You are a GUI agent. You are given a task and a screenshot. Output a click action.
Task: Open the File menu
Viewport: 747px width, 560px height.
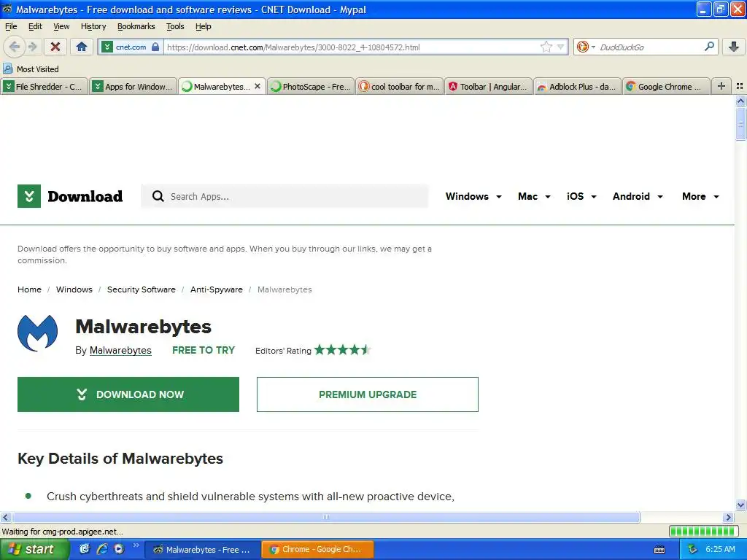tap(11, 26)
